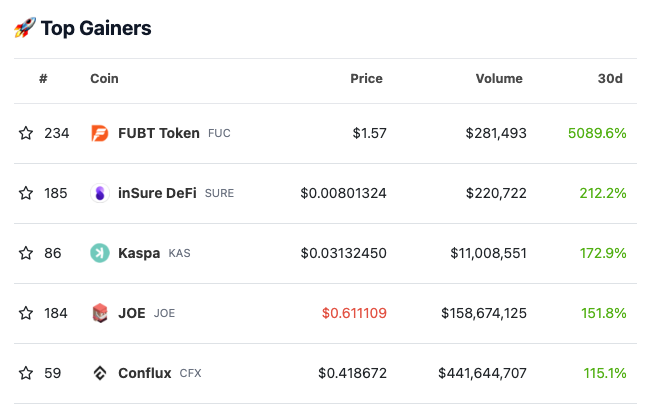Viewport: 654px width, 412px height.
Task: Open the Kaspa coin page link
Action: (139, 253)
